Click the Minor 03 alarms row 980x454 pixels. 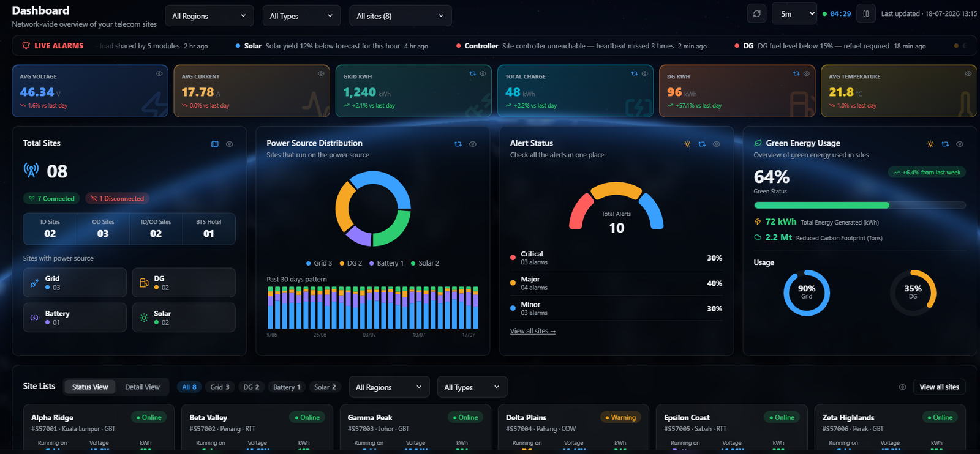(x=616, y=308)
